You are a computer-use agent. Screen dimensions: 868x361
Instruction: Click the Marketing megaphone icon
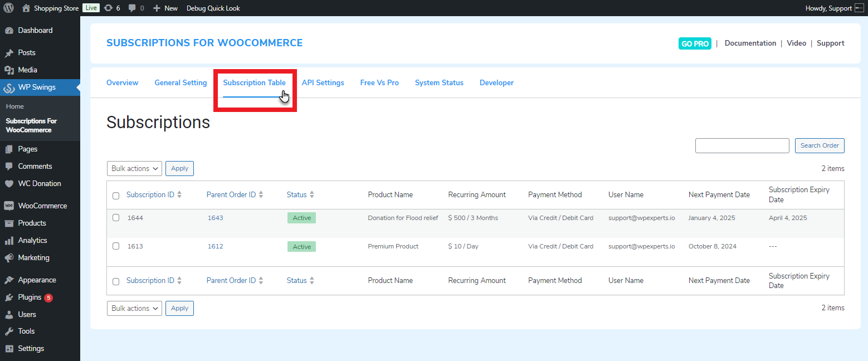coord(9,258)
